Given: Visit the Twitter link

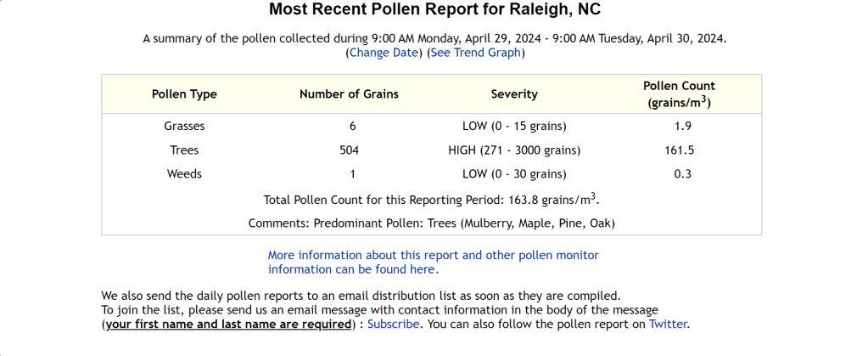Looking at the screenshot, I should coord(668,324).
